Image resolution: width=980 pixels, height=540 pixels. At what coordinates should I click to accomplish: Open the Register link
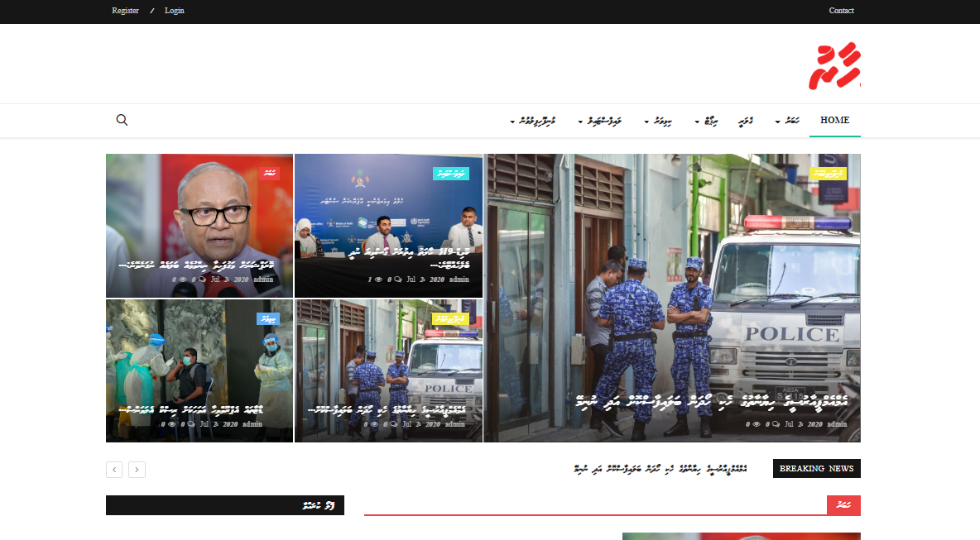pyautogui.click(x=125, y=11)
